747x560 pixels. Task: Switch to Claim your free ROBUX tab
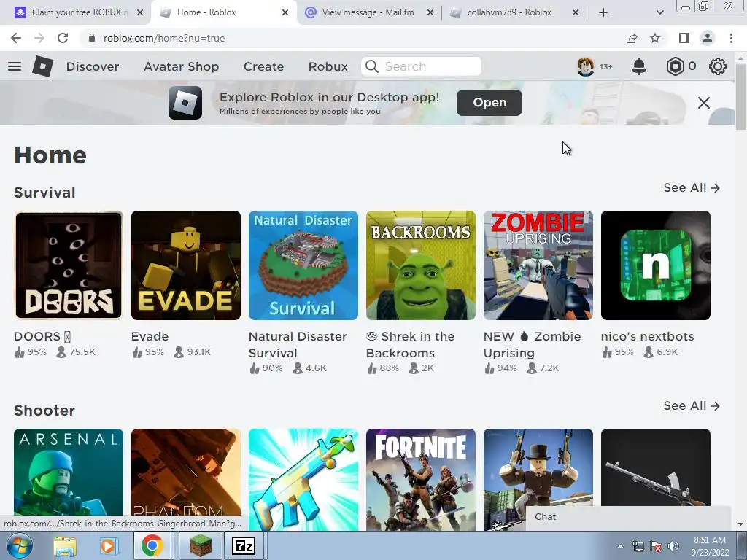pos(79,12)
